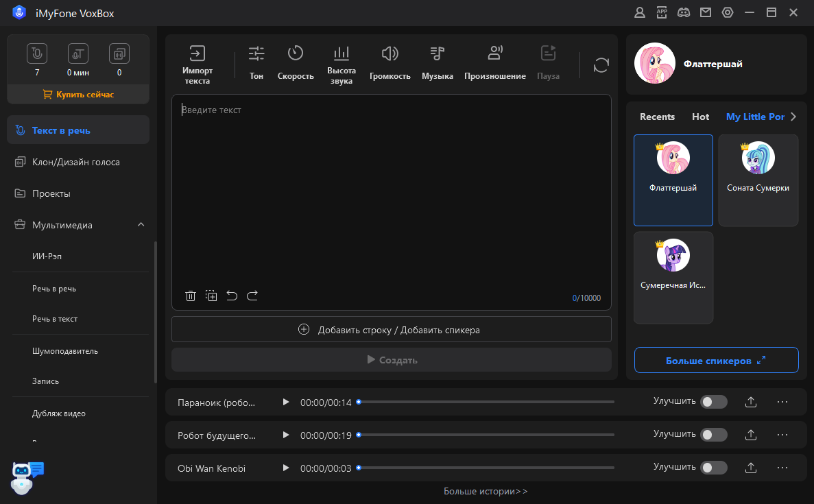Open the settings icon in the title bar

728,13
